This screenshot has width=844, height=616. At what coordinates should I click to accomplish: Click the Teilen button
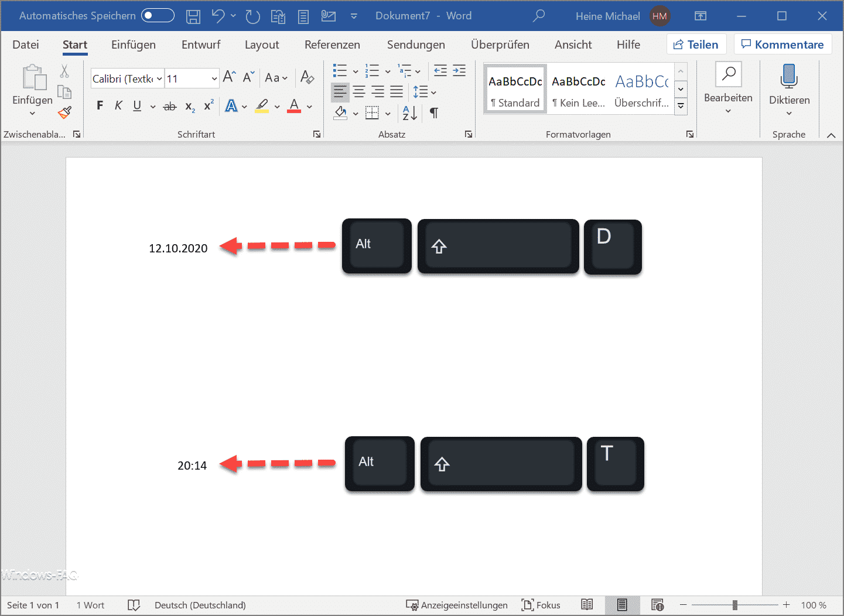pyautogui.click(x=696, y=45)
